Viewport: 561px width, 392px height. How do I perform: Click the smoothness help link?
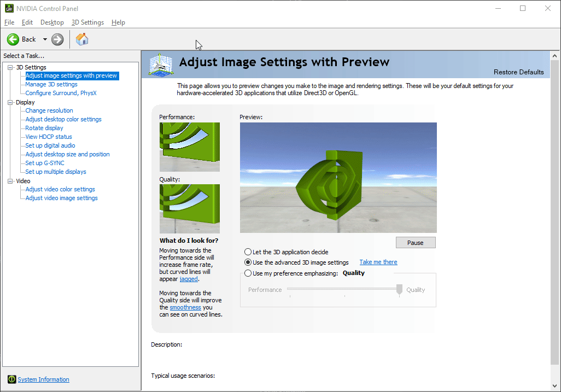(x=185, y=307)
